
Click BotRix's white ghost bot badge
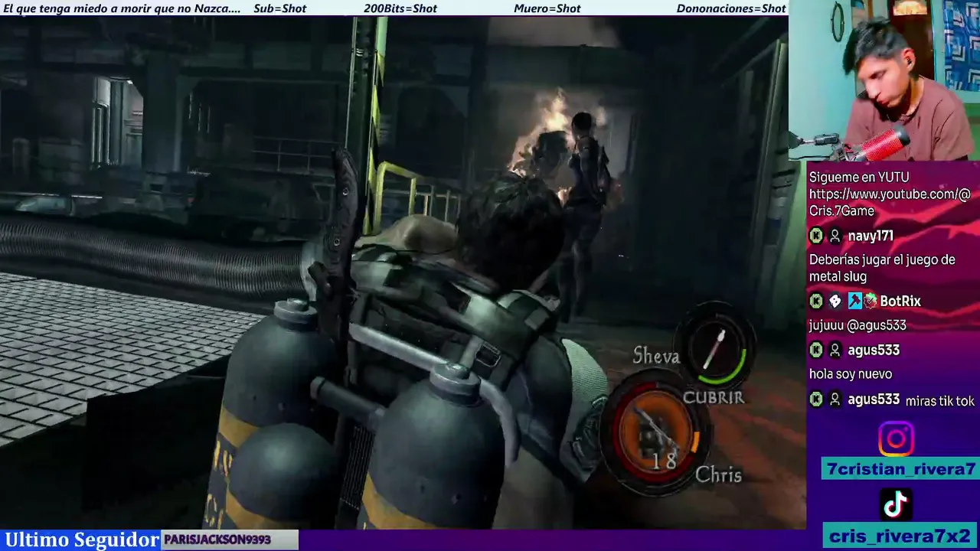coord(835,301)
